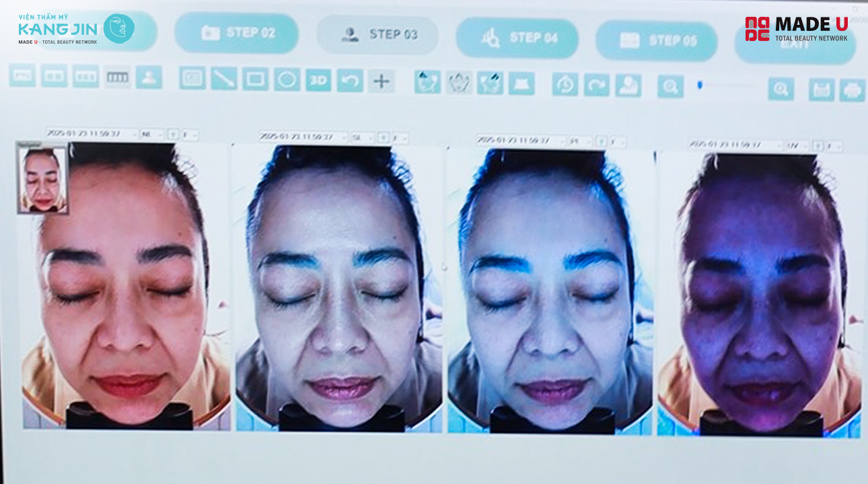
Task: Activate the zoom magnifier tool
Action: point(670,87)
